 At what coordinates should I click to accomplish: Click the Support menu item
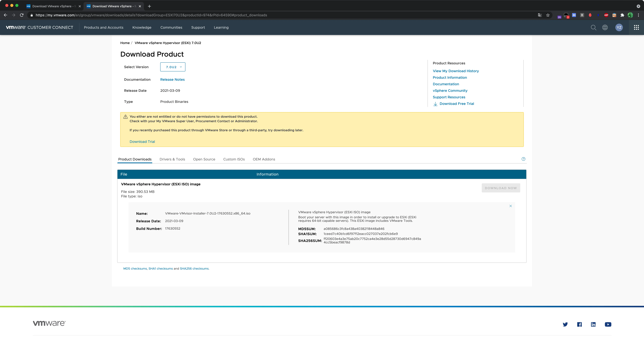198,27
